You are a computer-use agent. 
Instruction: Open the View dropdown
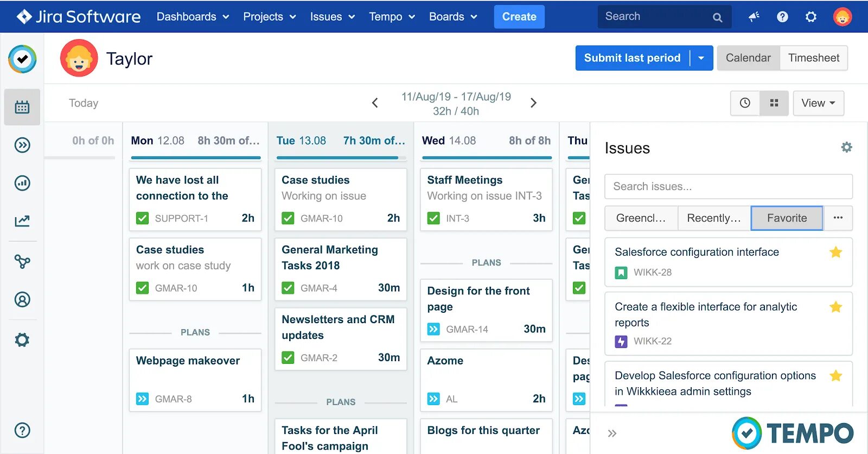pos(818,103)
